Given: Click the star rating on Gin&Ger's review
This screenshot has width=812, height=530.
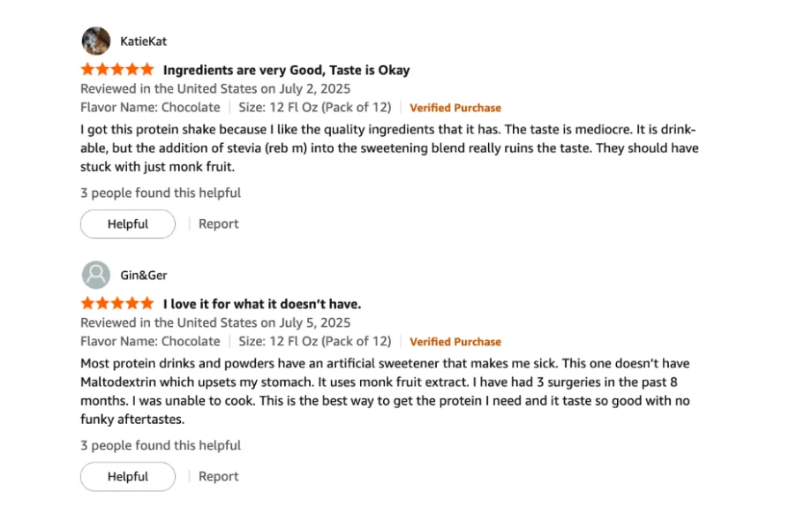Looking at the screenshot, I should tap(116, 302).
